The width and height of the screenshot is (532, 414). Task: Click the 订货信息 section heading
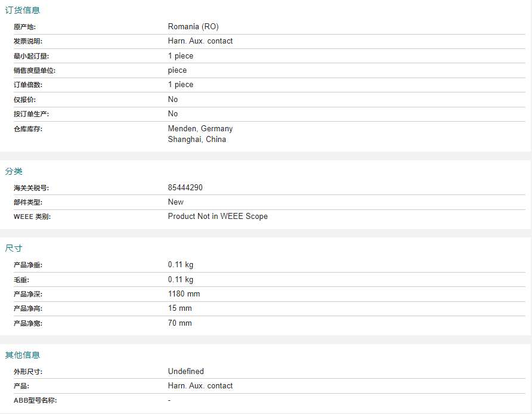point(23,10)
